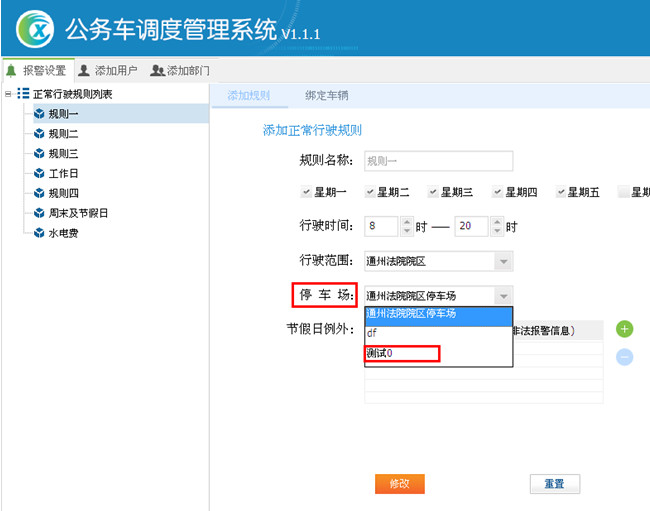The image size is (650, 511).
Task: Click the cube icon beside 工作日
Action: click(x=39, y=173)
